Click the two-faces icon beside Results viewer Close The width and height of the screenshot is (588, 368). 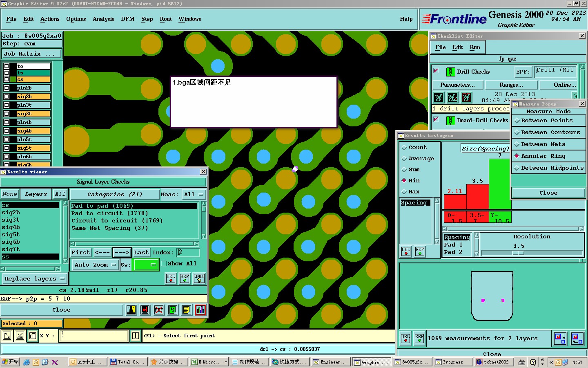pos(131,310)
